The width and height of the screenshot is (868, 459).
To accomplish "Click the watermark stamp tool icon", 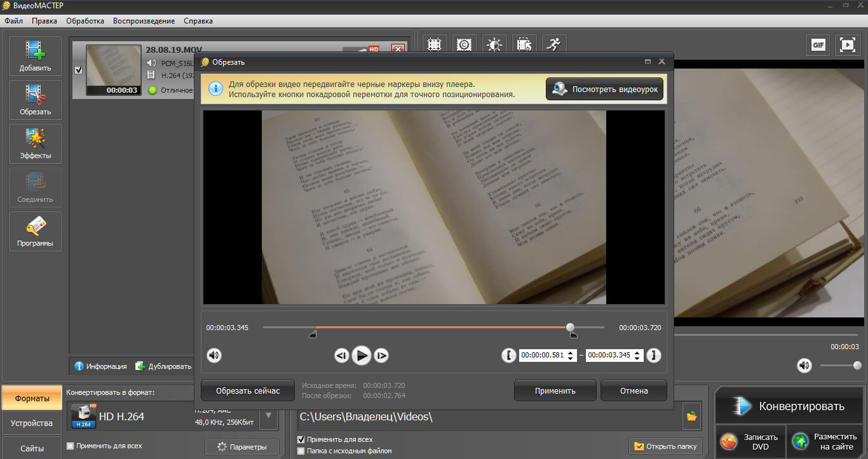I will click(465, 44).
